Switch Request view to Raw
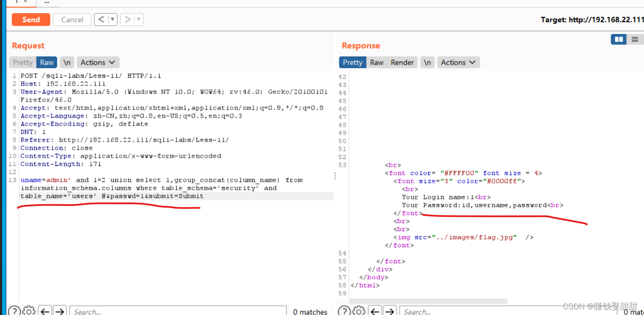644x315 pixels. [x=47, y=63]
